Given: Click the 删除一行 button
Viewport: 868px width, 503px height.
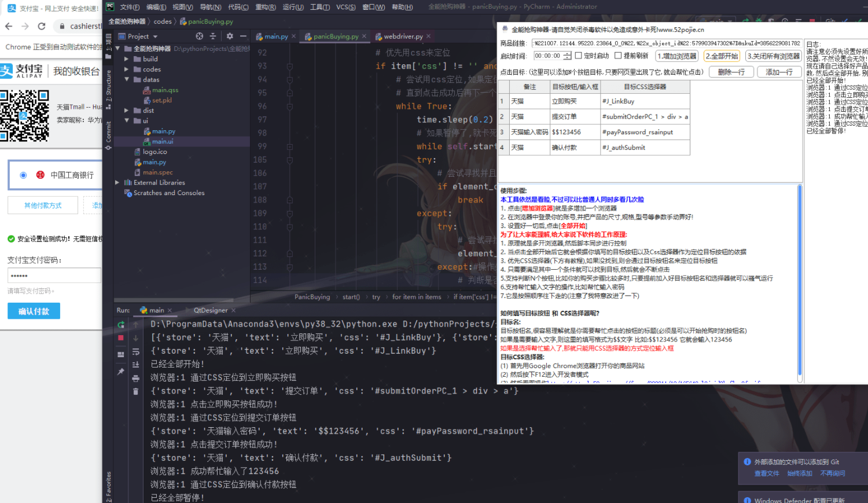Looking at the screenshot, I should 731,72.
